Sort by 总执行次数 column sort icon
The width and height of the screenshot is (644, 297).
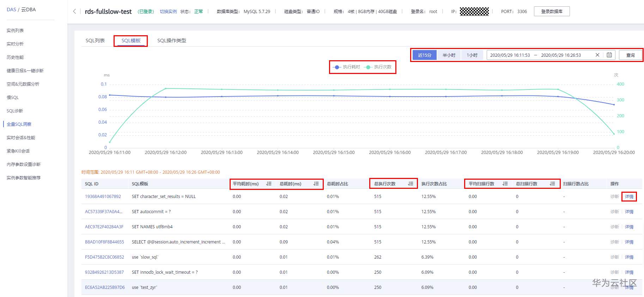(411, 184)
